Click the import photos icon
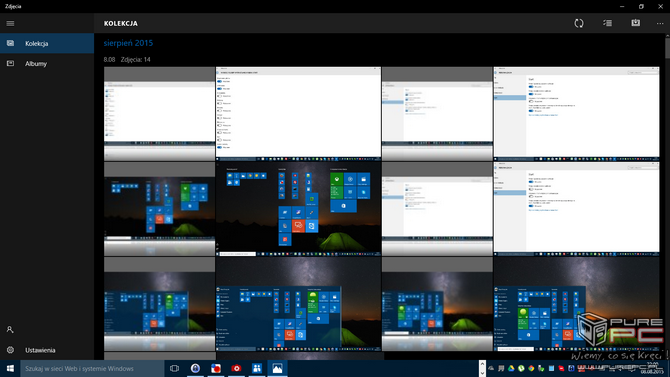Image resolution: width=670 pixels, height=377 pixels. point(636,23)
